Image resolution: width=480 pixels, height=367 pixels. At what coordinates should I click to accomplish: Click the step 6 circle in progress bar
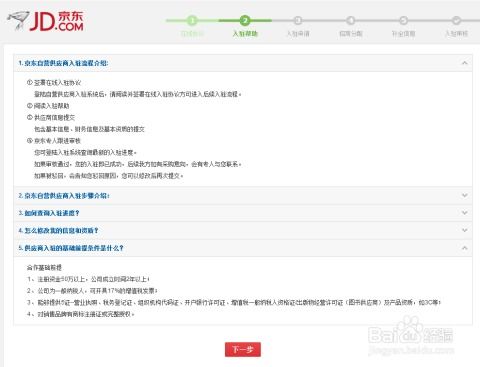(456, 21)
